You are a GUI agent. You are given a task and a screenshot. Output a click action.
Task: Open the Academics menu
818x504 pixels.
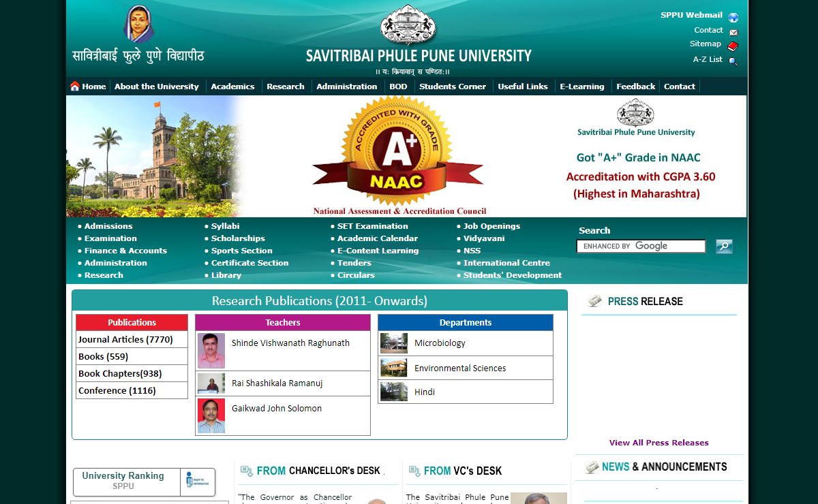pos(232,86)
